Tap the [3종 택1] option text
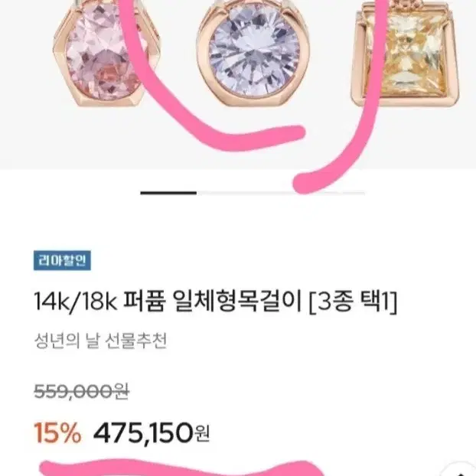The width and height of the screenshot is (476, 476). coord(353,302)
